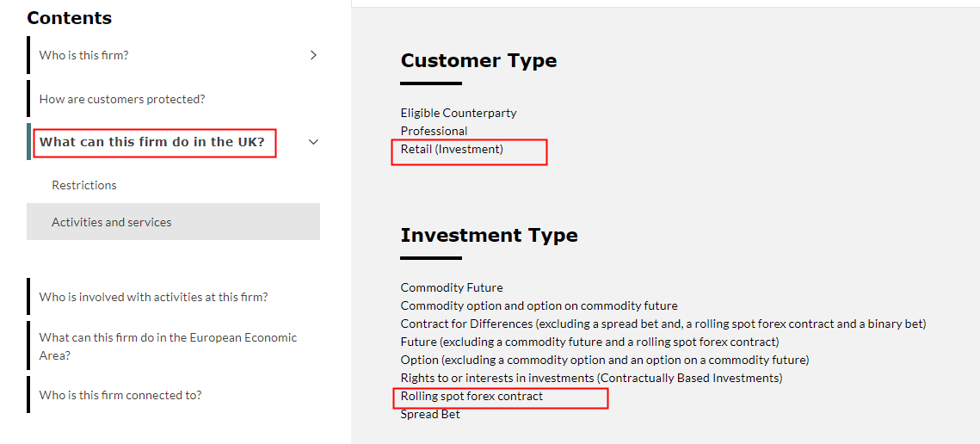Click the "Retail (Investment)" customer type
This screenshot has height=444, width=980.
pyautogui.click(x=452, y=149)
